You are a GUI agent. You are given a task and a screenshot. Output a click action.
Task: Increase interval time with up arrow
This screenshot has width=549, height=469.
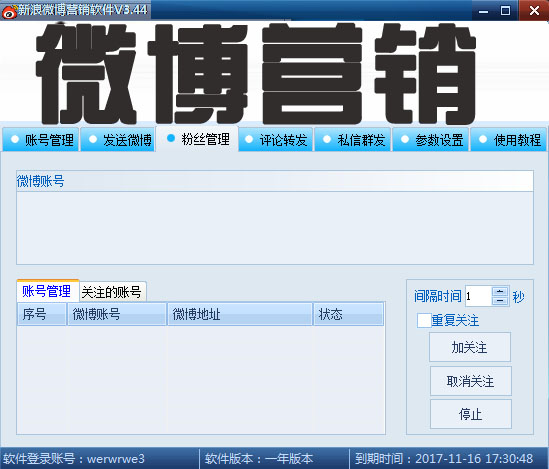pyautogui.click(x=500, y=291)
